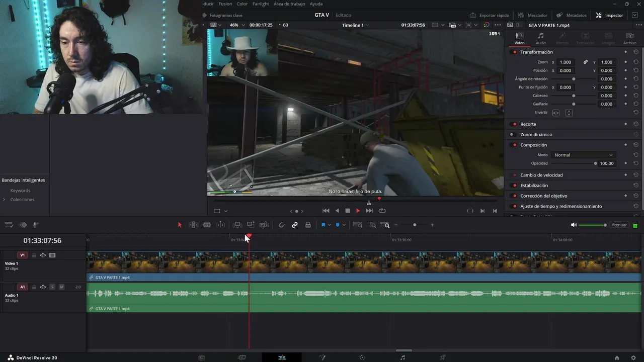Enable the Zoom dinámico section toggle

click(x=512, y=135)
